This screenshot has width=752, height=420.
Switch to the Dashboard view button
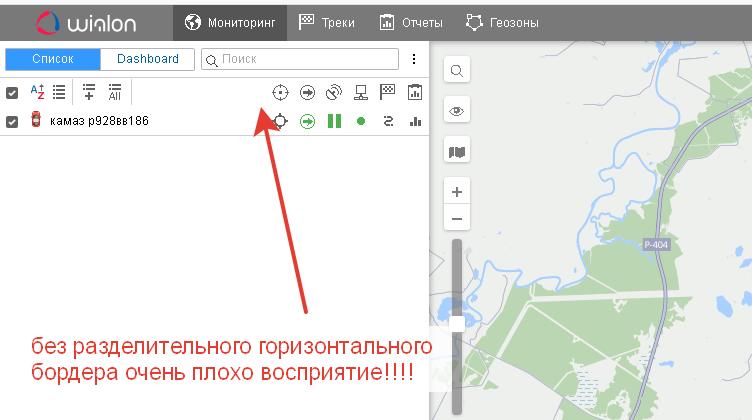(x=148, y=59)
